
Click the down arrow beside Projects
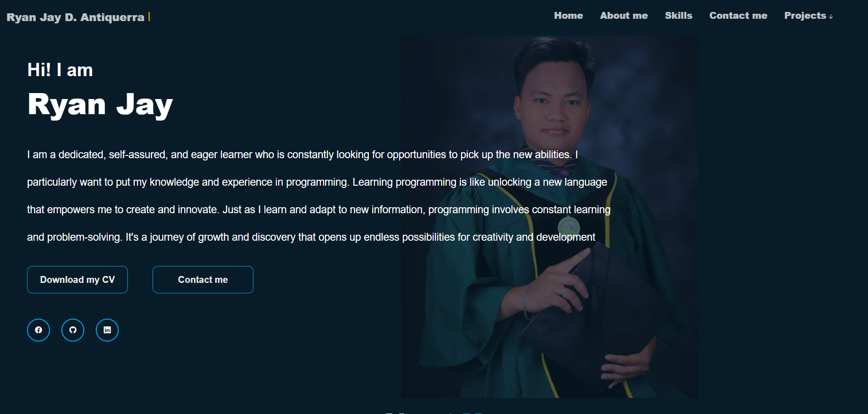point(831,17)
